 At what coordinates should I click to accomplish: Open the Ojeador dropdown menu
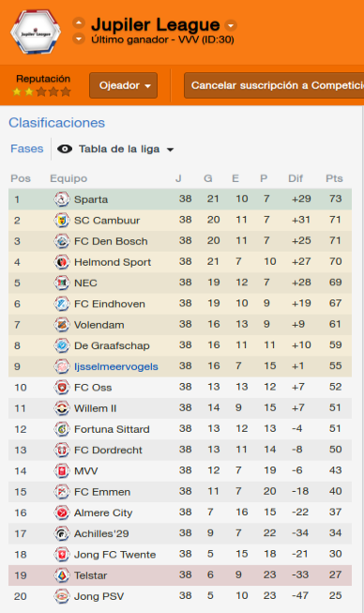coord(124,85)
